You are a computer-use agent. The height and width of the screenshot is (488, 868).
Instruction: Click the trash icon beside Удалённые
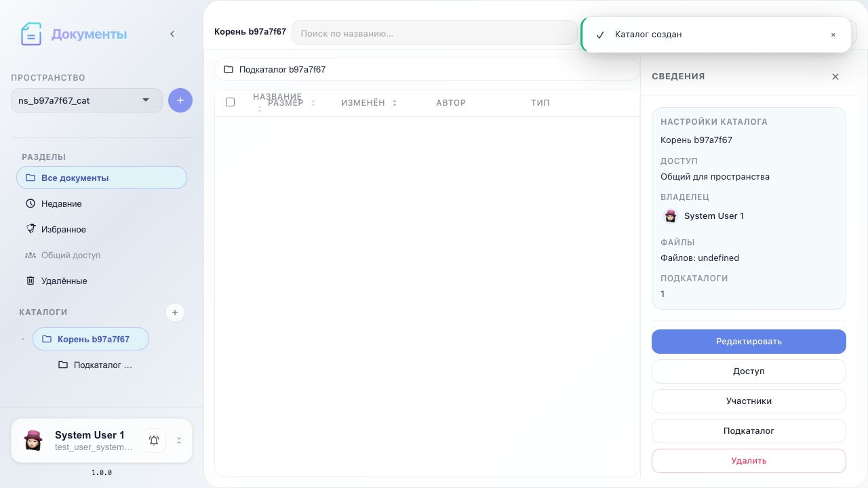point(31,281)
